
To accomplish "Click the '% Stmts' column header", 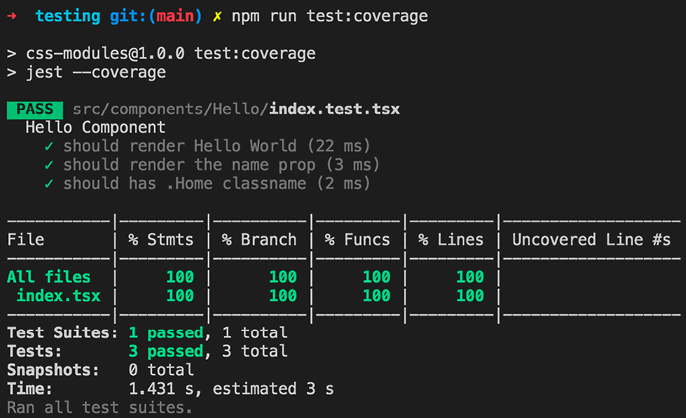I will 160,240.
